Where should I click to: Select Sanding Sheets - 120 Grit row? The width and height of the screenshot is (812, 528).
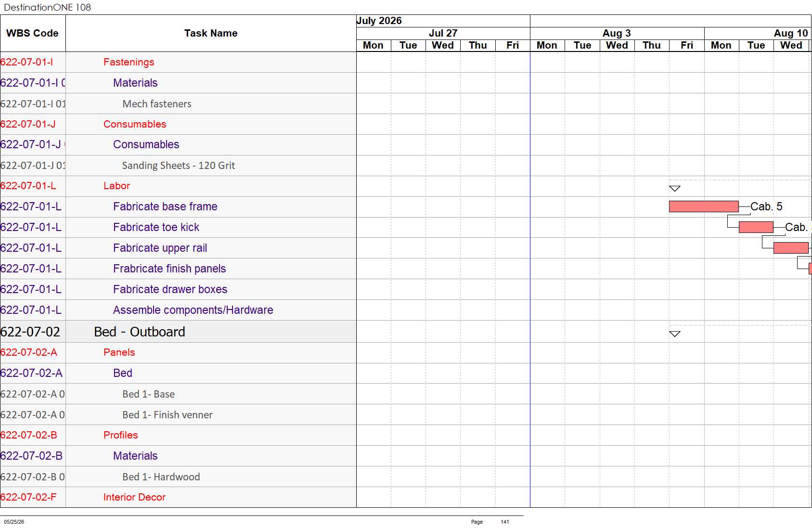(179, 166)
